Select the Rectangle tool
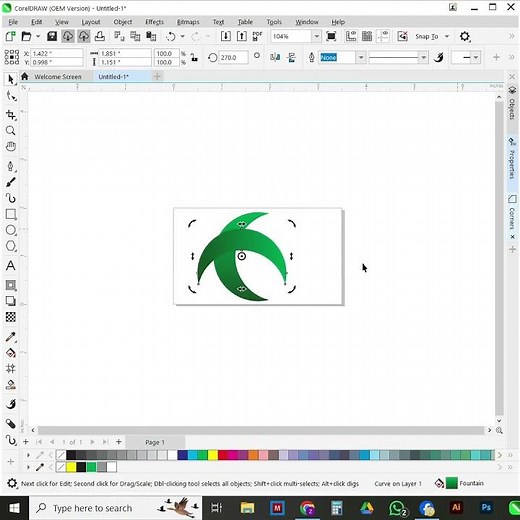The height and width of the screenshot is (520, 520). click(x=11, y=214)
